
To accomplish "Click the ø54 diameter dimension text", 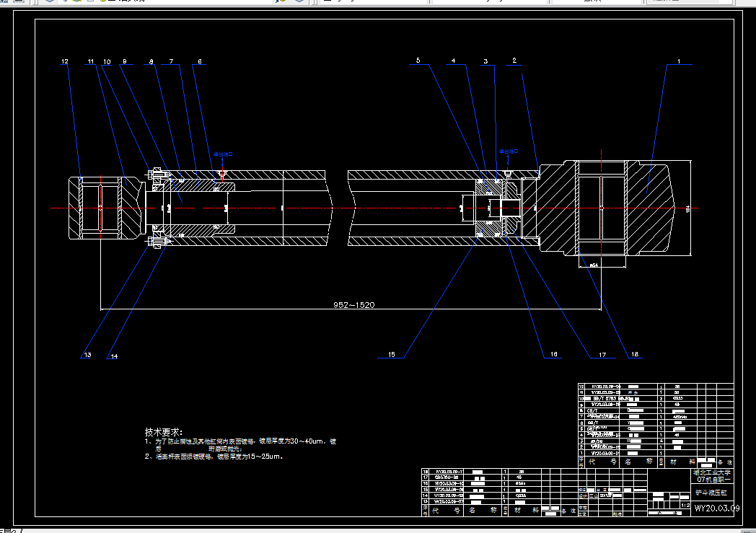I will 594,265.
